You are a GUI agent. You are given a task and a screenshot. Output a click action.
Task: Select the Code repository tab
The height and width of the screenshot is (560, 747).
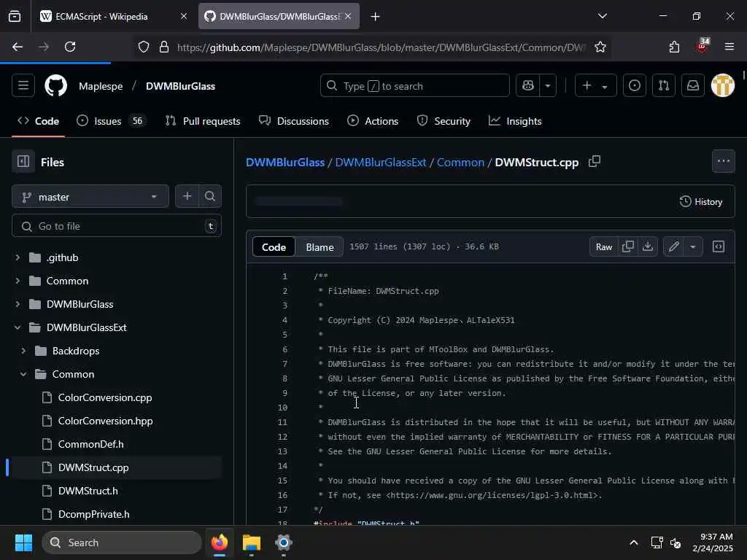(x=38, y=121)
